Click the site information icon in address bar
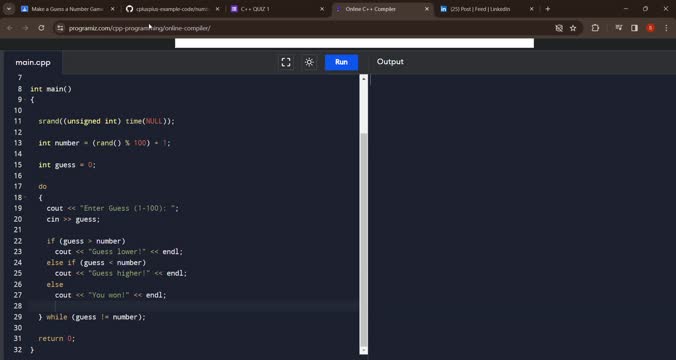 pyautogui.click(x=60, y=28)
